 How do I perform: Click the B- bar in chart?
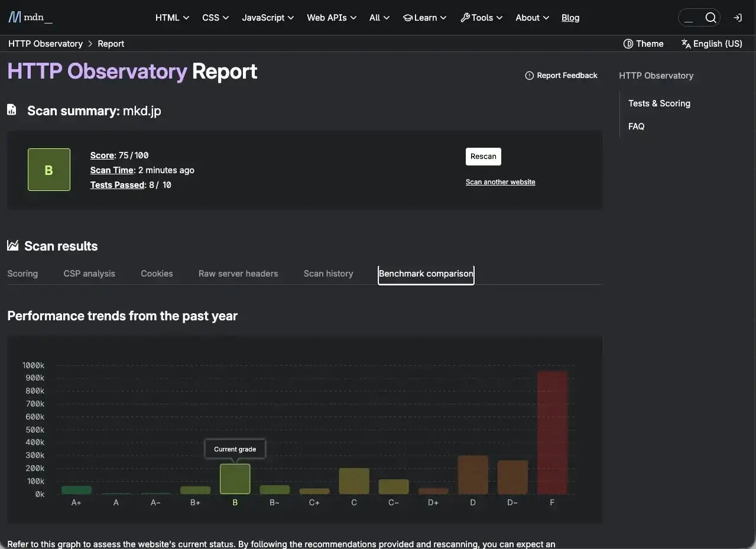point(275,490)
